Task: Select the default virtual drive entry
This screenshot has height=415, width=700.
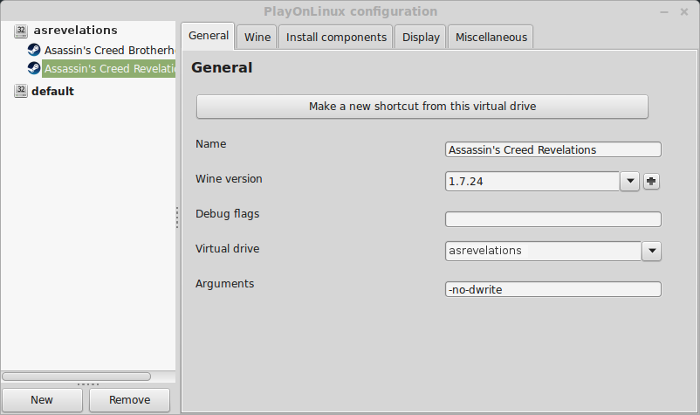Action: [x=53, y=91]
